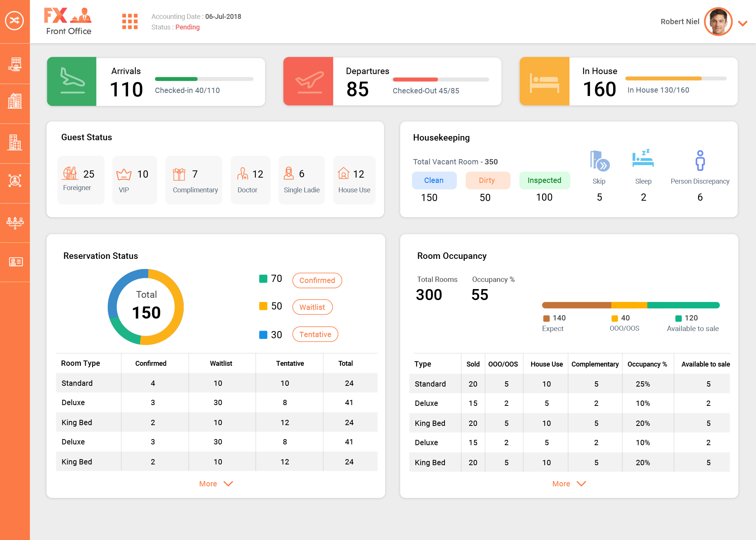Open the ID card icon in sidebar
The image size is (756, 540).
15,261
